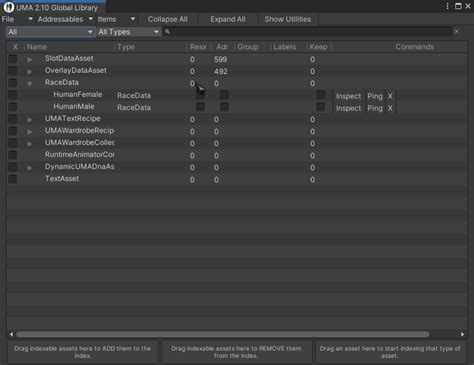Click the Adr column header
The image size is (474, 365).
(222, 47)
